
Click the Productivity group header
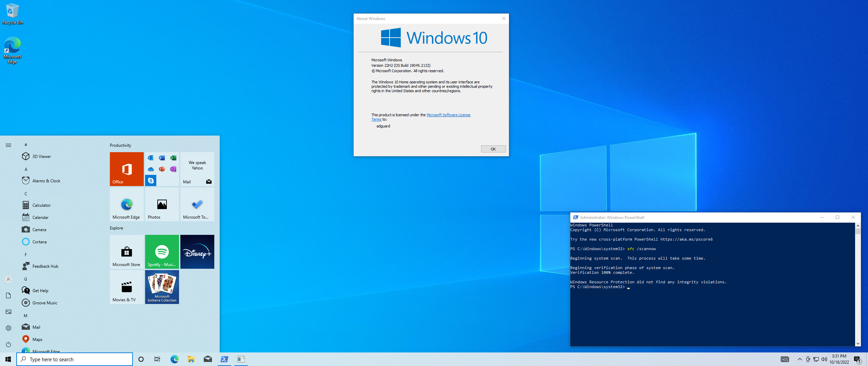(120, 145)
